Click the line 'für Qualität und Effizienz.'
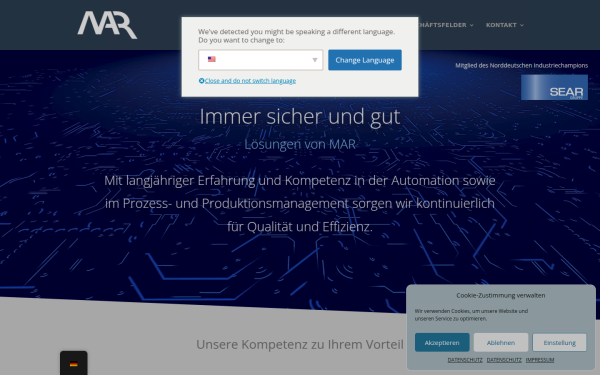This screenshot has height=375, width=600. coord(300,227)
